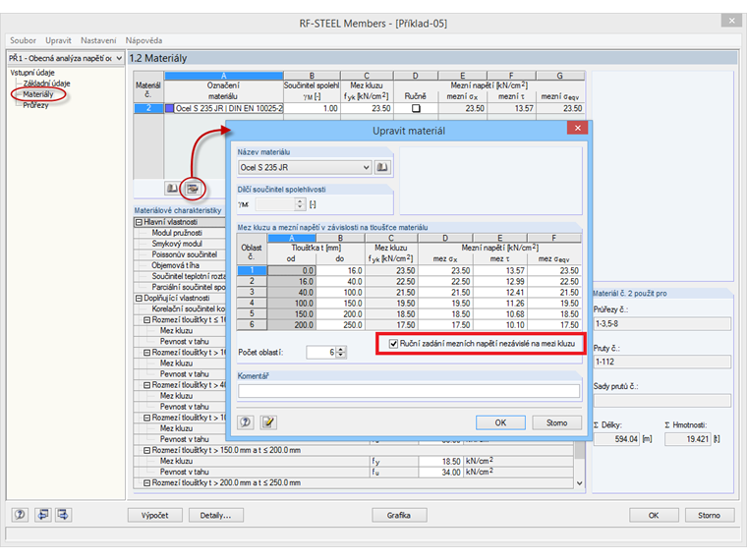Click scrollbar down arrow in material properties list
This screenshot has height=560, width=747.
point(579,482)
